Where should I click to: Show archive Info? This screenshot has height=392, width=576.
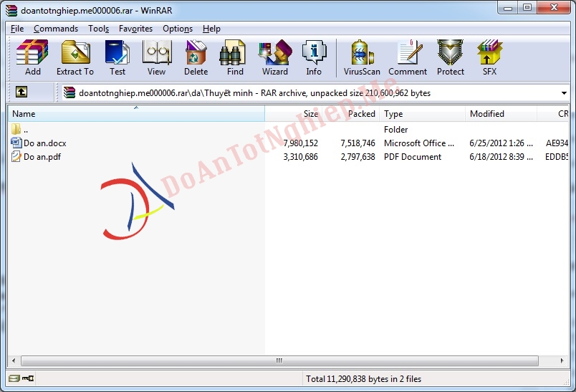[314, 57]
